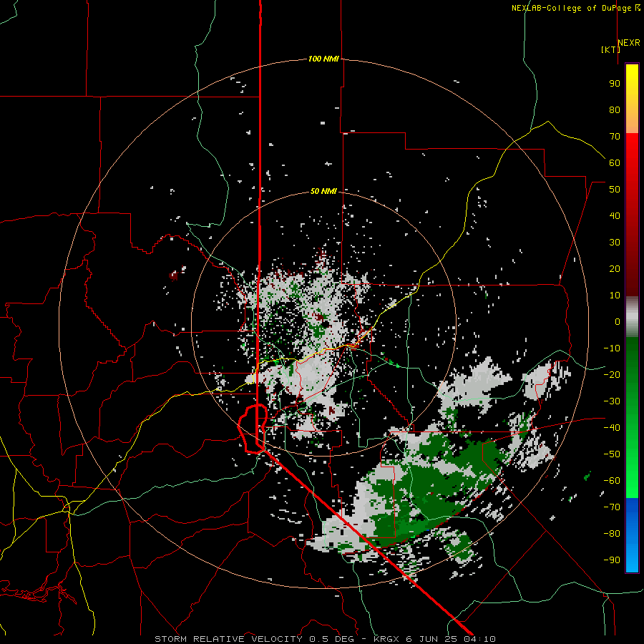The width and height of the screenshot is (644, 644).
Task: Click the -70 value on velocity scale
Action: click(x=612, y=507)
